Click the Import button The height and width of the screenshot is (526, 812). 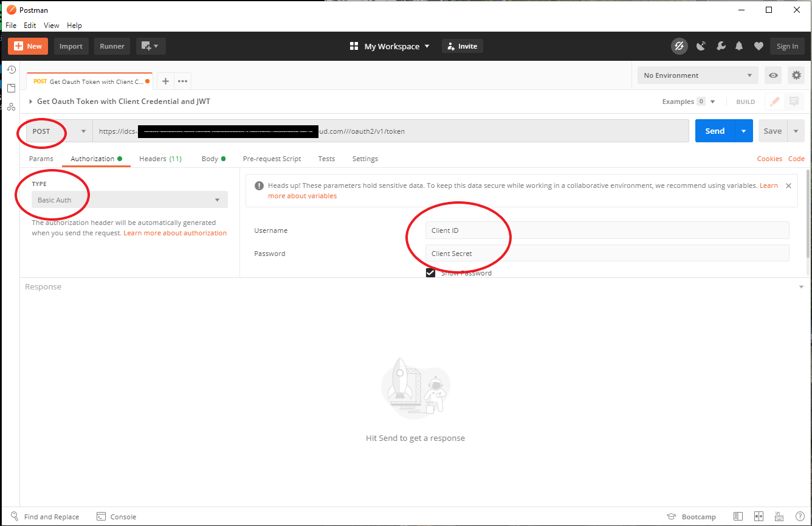point(71,46)
